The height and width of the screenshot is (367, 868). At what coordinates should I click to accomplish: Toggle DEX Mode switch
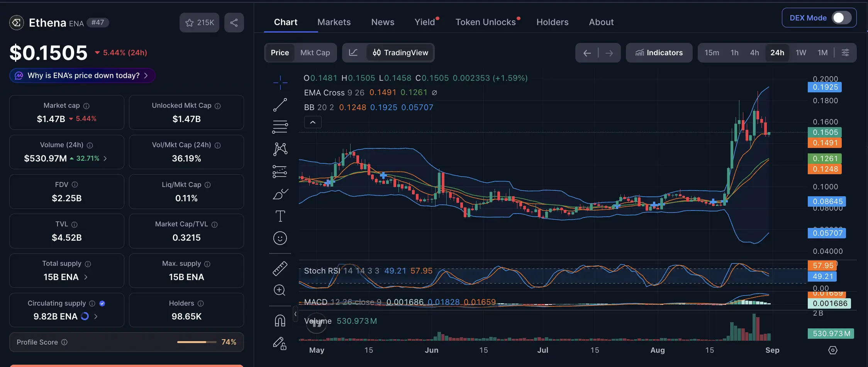[841, 18]
